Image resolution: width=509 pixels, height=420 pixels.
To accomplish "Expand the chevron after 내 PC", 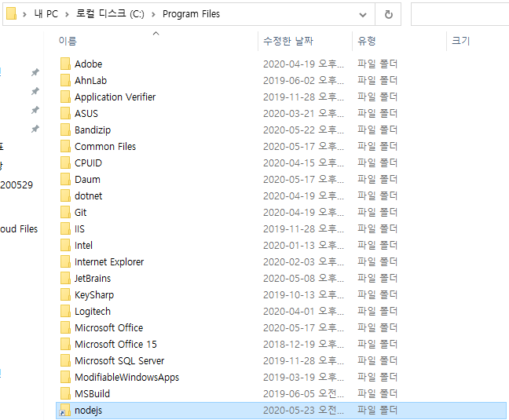I will pos(67,14).
